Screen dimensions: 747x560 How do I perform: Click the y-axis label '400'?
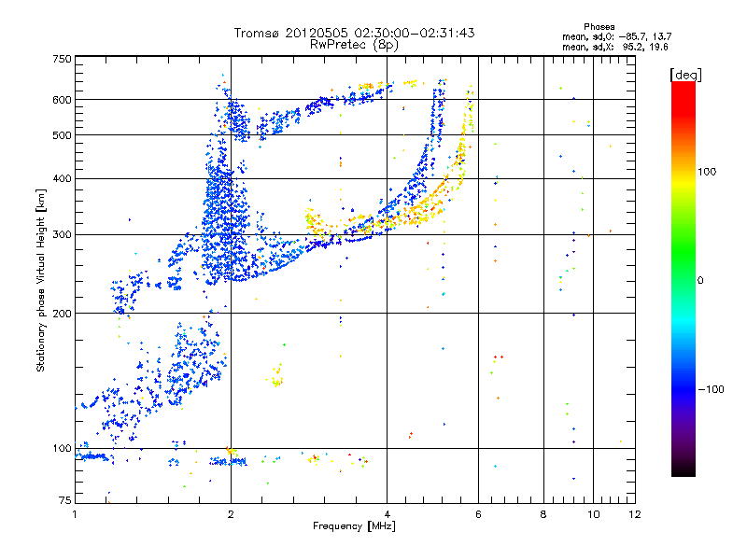coord(62,179)
